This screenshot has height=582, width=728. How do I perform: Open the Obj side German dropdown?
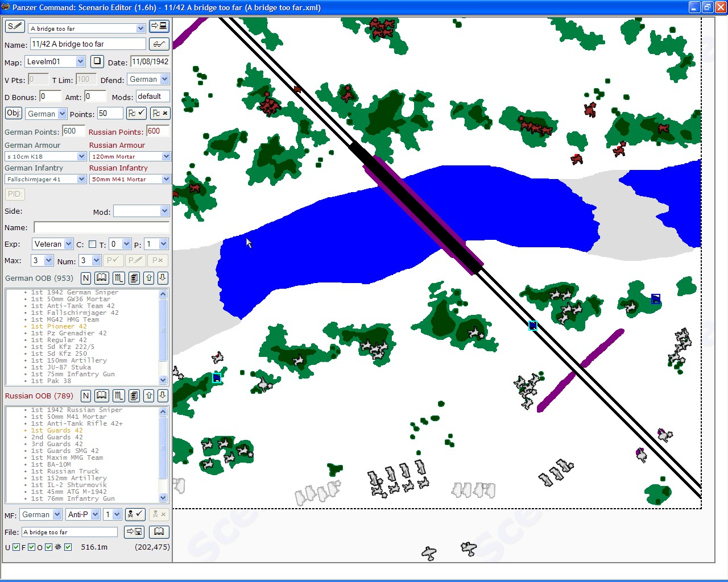pos(62,114)
